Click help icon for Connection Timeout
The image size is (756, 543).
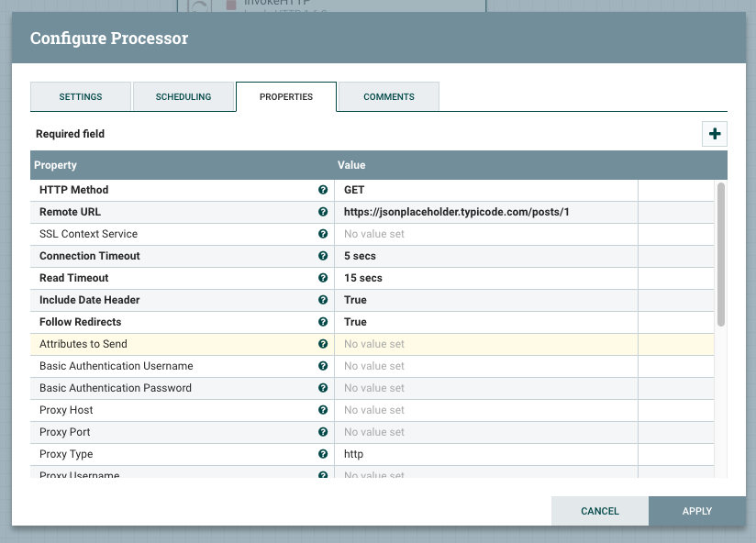pos(323,256)
